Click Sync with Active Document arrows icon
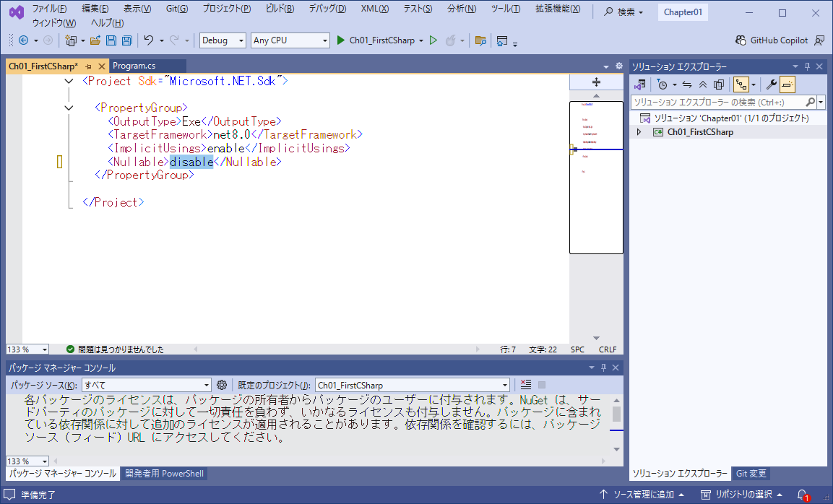The image size is (833, 504). coord(687,84)
